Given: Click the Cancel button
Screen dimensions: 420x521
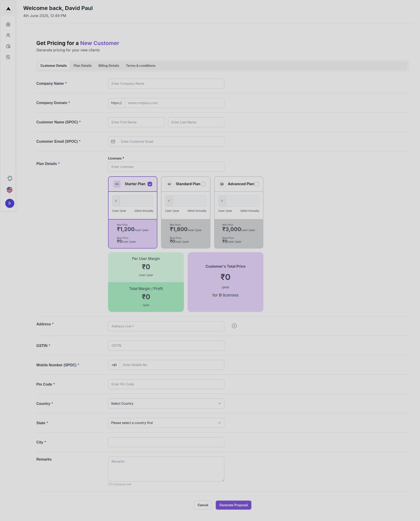Looking at the screenshot, I should 203,505.
